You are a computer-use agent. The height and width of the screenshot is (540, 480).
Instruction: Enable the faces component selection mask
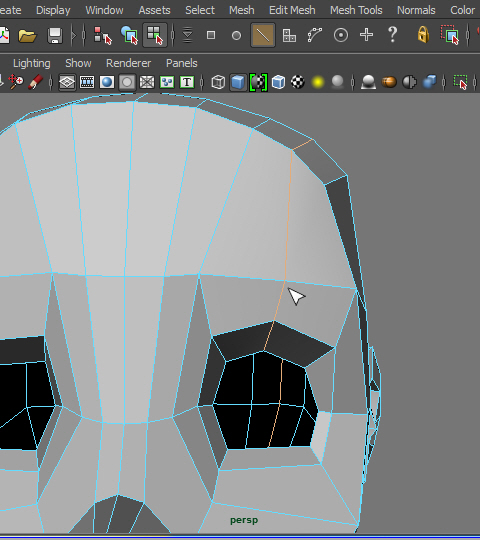click(x=289, y=35)
